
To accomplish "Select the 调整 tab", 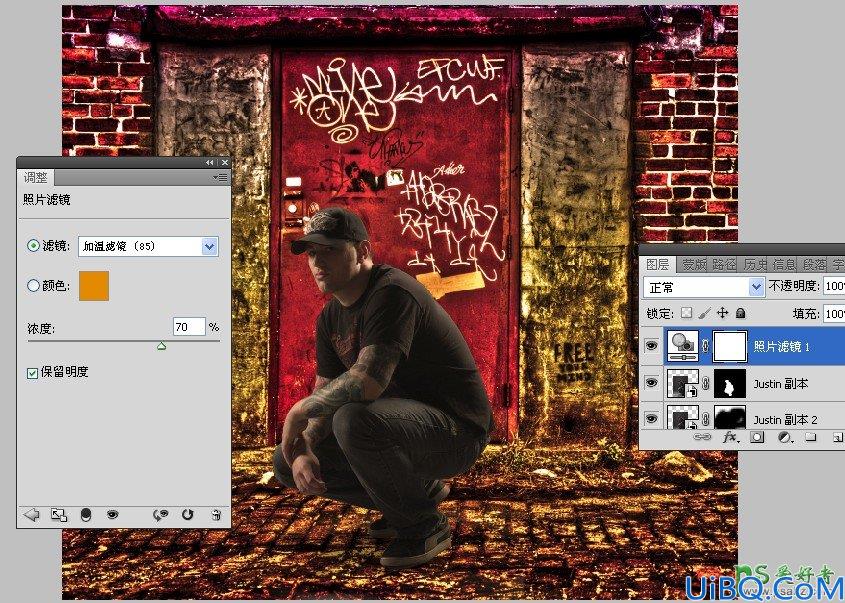I will pyautogui.click(x=35, y=177).
